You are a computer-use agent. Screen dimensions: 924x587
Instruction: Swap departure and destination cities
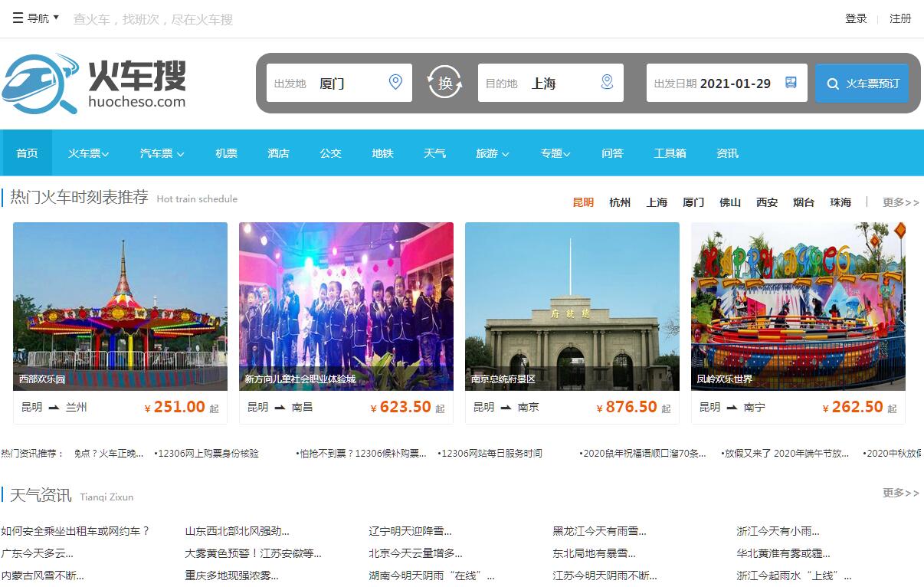click(x=445, y=83)
